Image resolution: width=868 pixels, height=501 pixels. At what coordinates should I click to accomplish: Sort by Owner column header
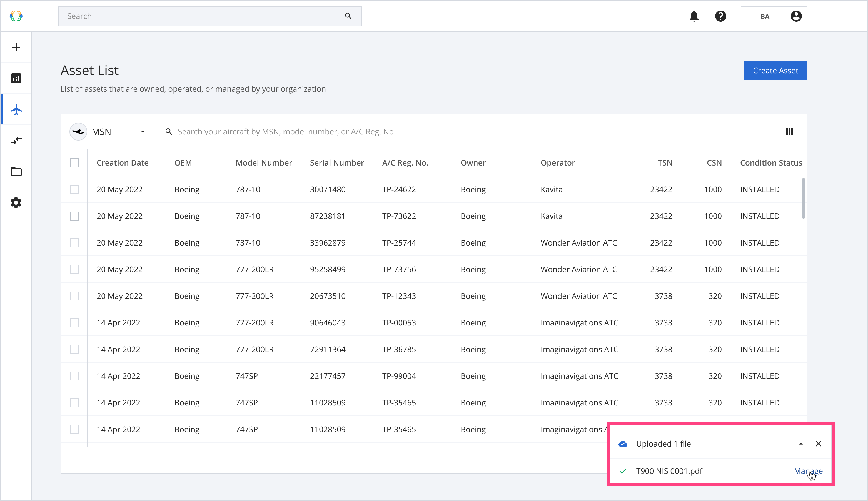click(473, 163)
